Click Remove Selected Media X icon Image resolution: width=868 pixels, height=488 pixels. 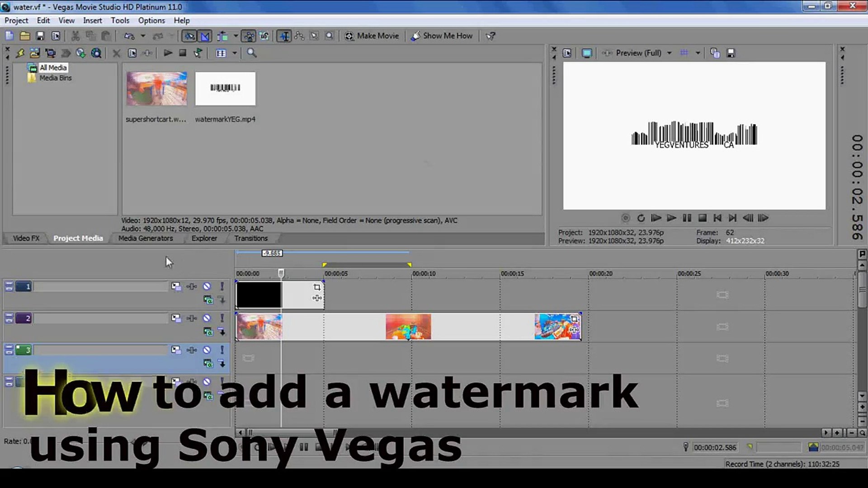116,53
